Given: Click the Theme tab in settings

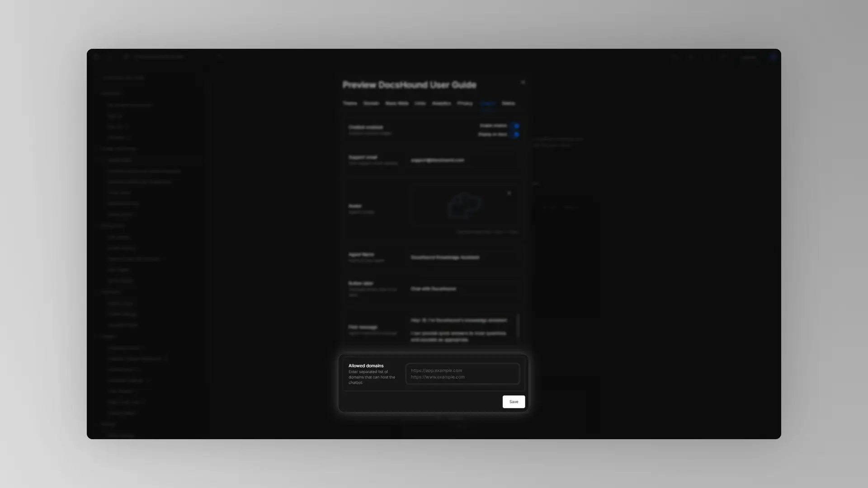Looking at the screenshot, I should coord(350,103).
